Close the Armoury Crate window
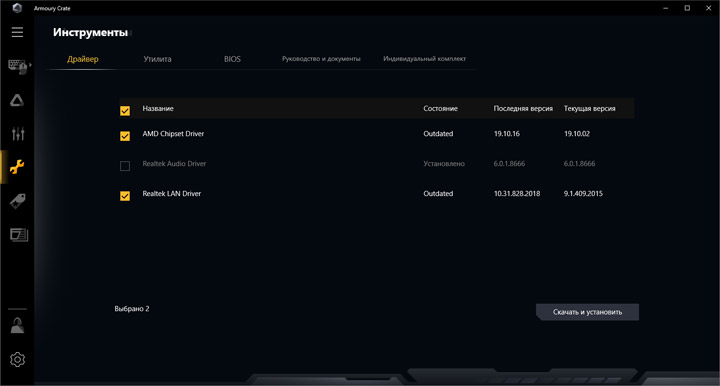Screen dimensions: 720x386 pos(709,8)
